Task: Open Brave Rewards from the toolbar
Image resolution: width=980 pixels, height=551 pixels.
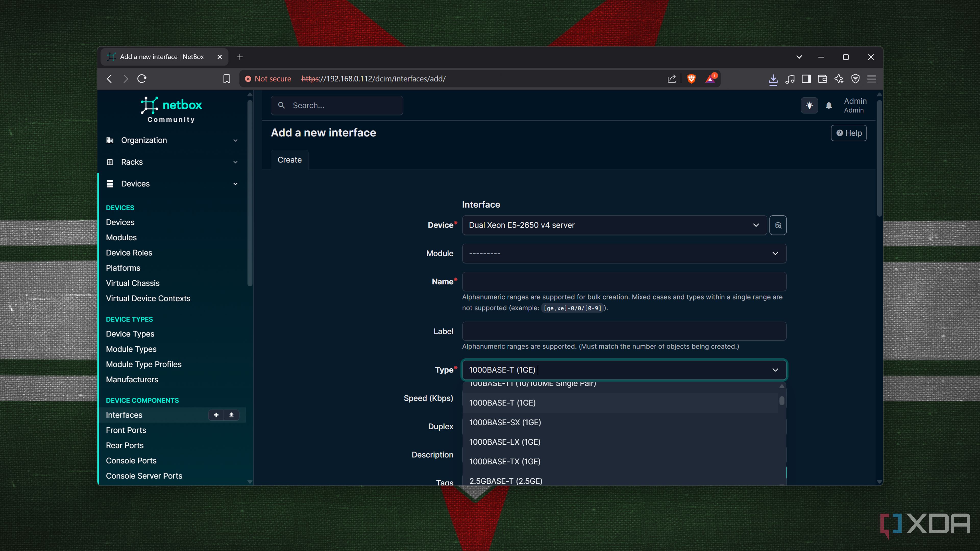Action: (x=711, y=79)
